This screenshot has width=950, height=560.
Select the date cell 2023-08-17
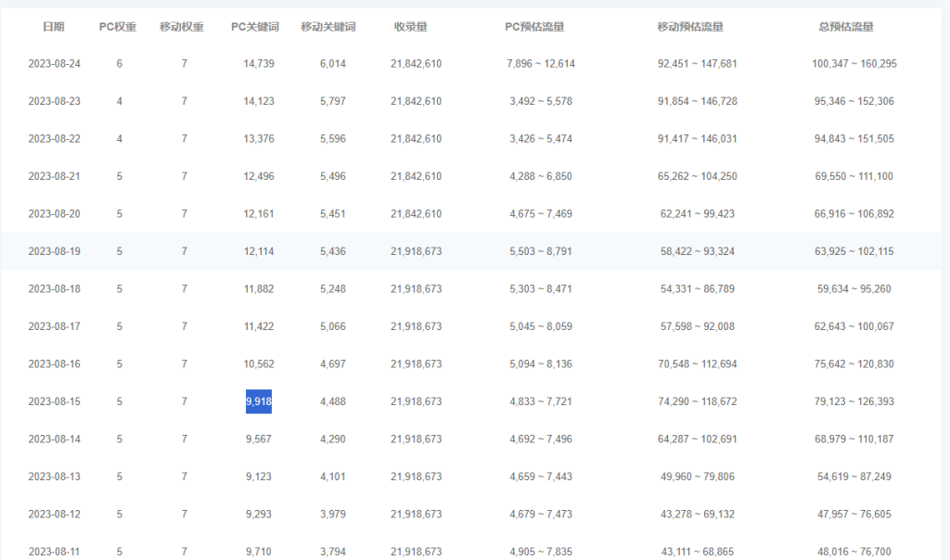tap(54, 326)
